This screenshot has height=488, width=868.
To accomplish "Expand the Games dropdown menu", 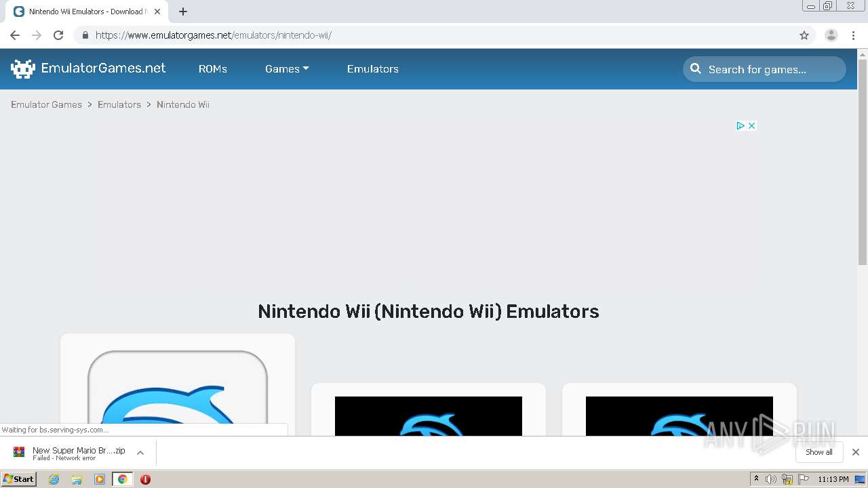I will pyautogui.click(x=287, y=69).
